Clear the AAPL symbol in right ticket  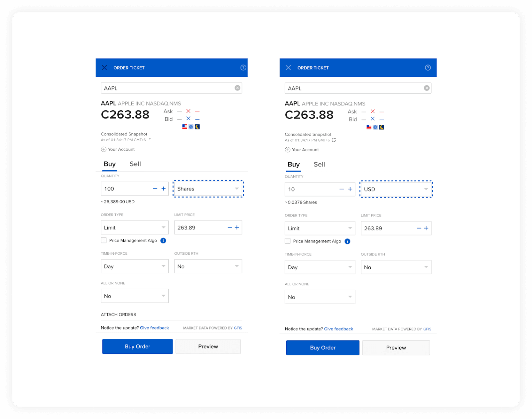tap(427, 88)
